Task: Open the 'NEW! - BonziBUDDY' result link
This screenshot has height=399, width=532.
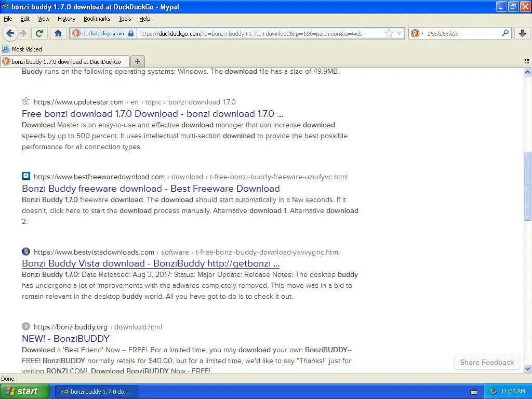Action: [x=65, y=339]
